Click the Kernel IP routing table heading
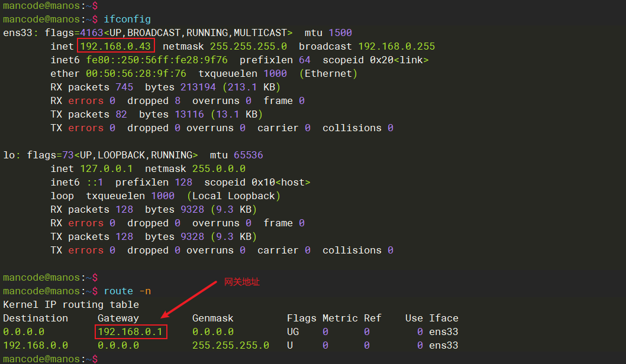The height and width of the screenshot is (364, 626). pos(71,304)
